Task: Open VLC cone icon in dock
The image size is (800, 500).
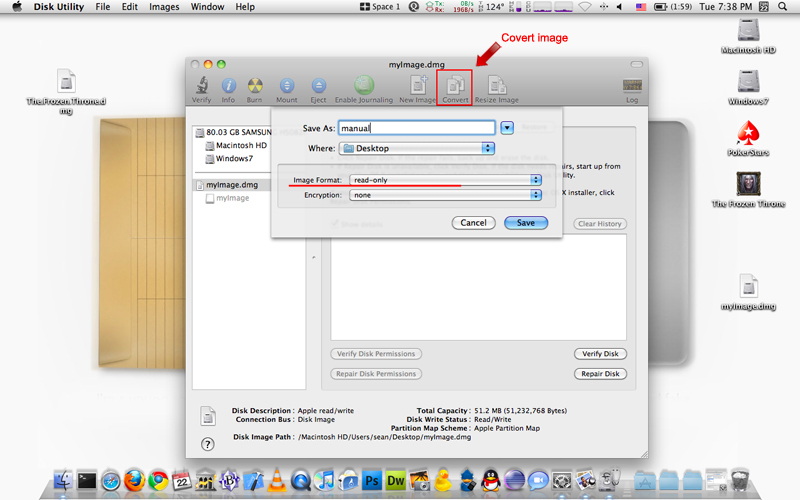Action: pos(277,481)
